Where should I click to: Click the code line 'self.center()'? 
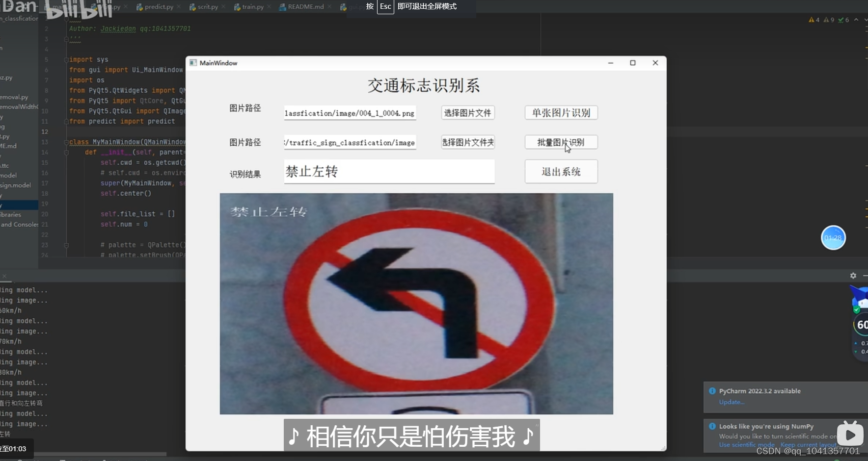click(x=126, y=194)
